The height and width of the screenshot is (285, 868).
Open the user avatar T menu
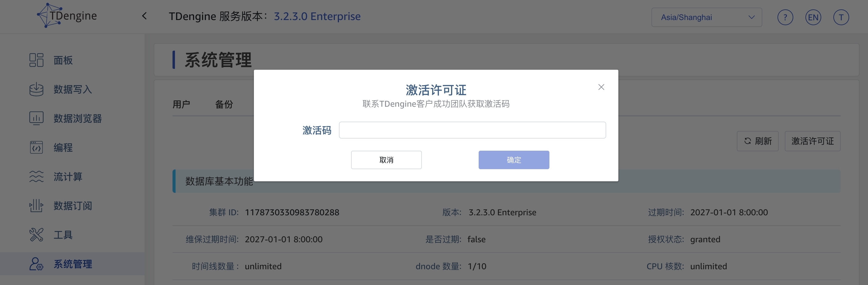[841, 18]
